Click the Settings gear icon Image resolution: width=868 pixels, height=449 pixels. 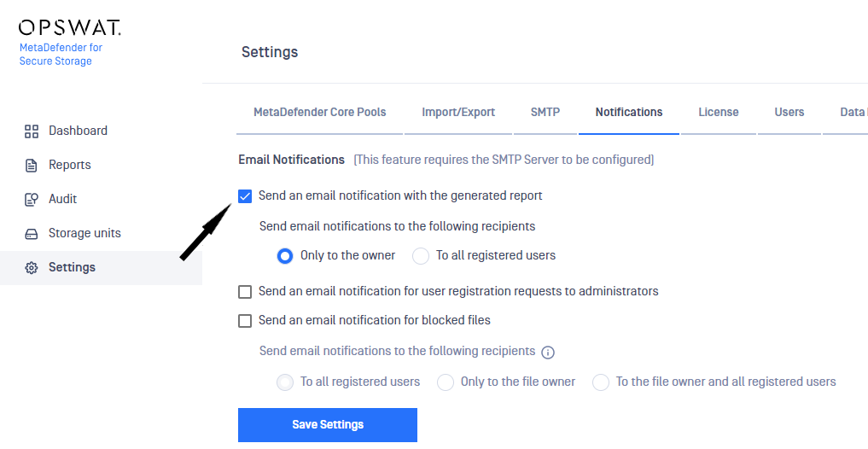tap(32, 268)
